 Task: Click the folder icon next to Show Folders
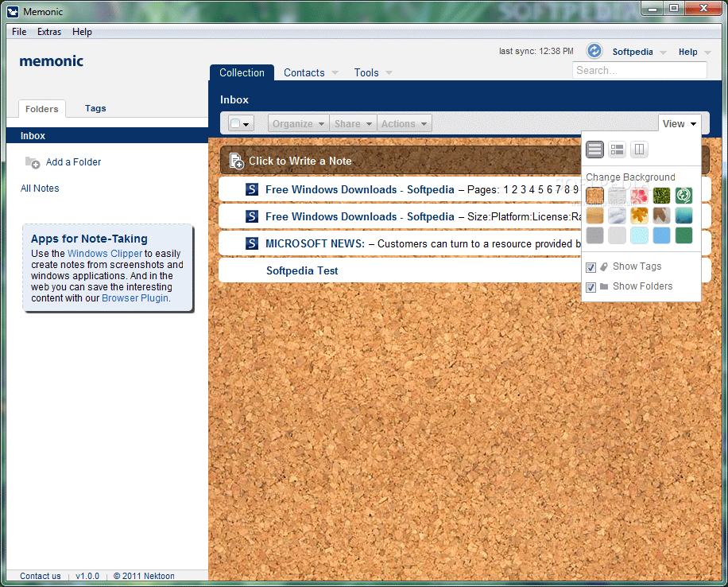[x=604, y=286]
